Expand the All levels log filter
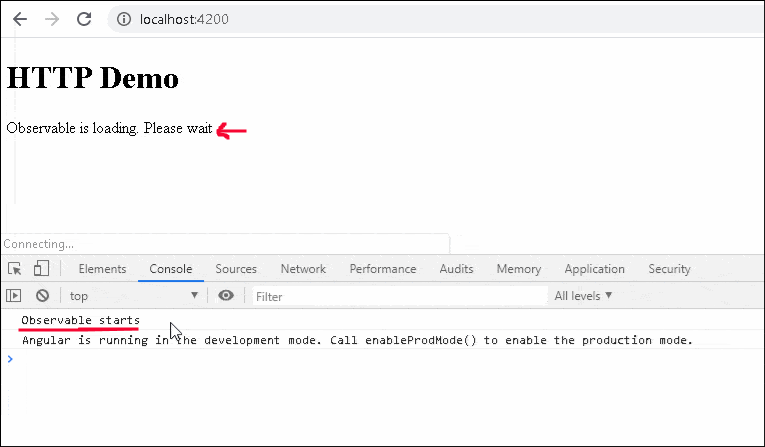Screen dimensions: 765x447 tap(583, 296)
